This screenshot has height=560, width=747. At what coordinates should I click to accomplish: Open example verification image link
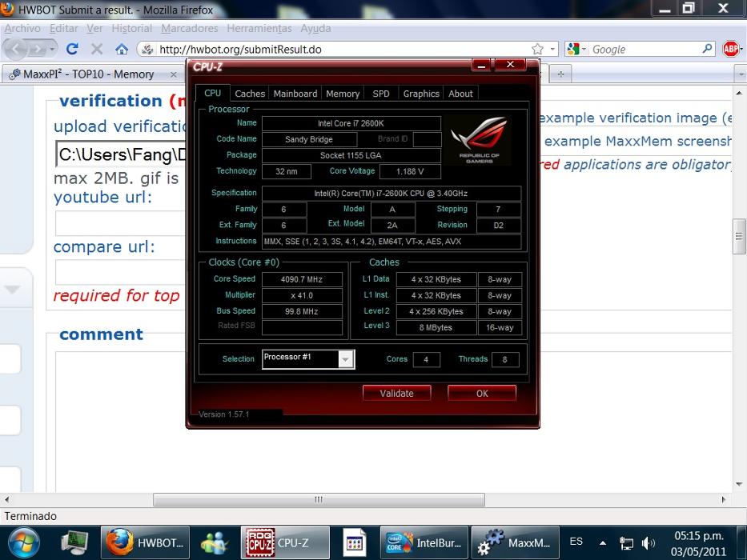[x=636, y=118]
